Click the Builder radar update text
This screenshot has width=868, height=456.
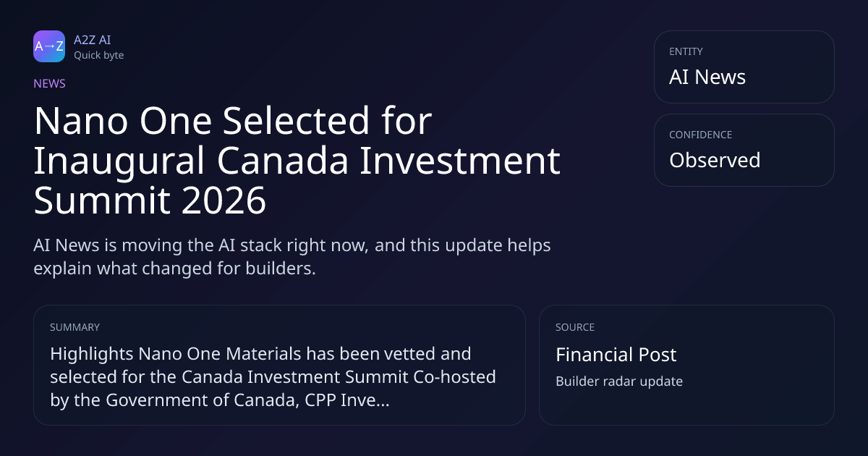tap(618, 381)
